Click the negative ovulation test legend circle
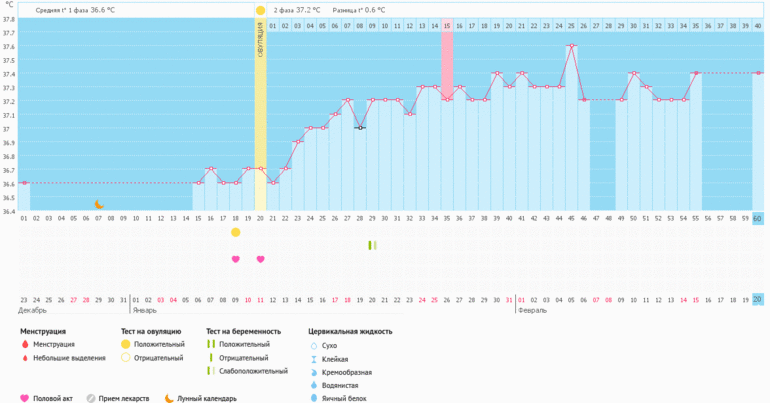This screenshot has width=770, height=403. (125, 357)
